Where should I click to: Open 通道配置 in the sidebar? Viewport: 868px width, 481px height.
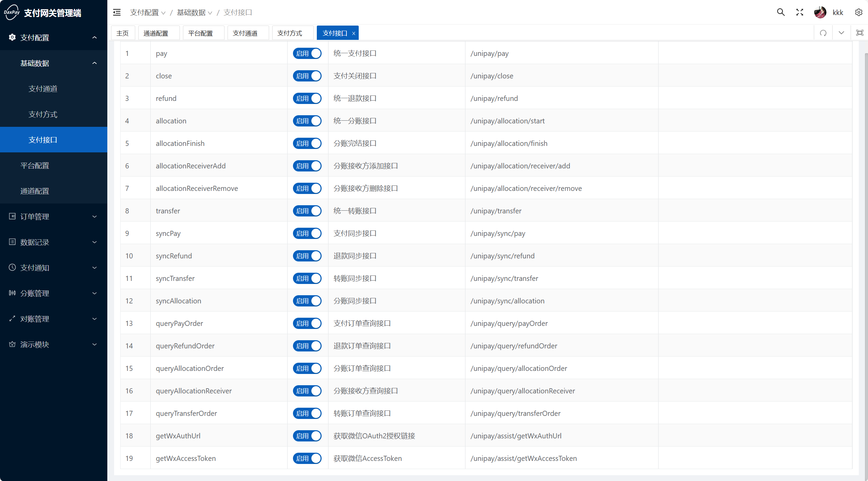click(x=54, y=191)
